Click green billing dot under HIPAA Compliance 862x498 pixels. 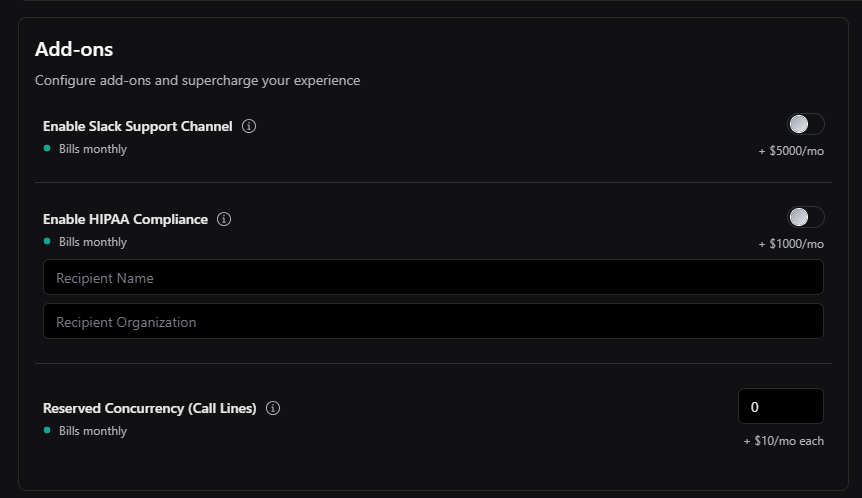[47, 242]
